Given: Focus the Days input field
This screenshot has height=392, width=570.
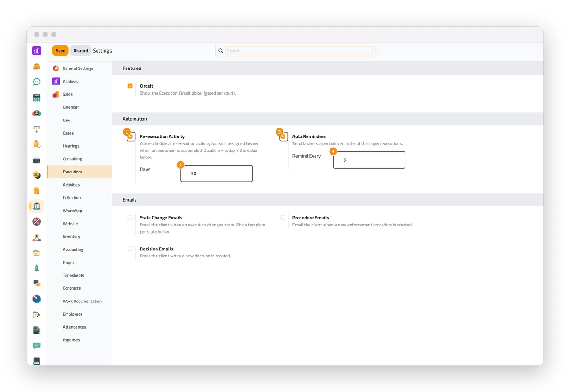Looking at the screenshot, I should [x=217, y=173].
